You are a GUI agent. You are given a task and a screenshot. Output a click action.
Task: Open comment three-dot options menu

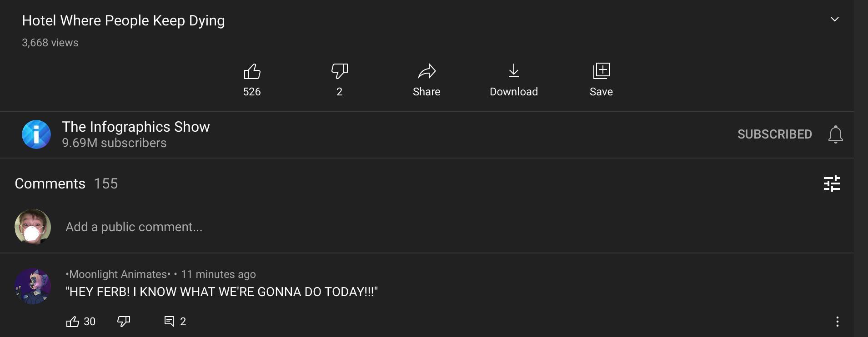tap(837, 322)
